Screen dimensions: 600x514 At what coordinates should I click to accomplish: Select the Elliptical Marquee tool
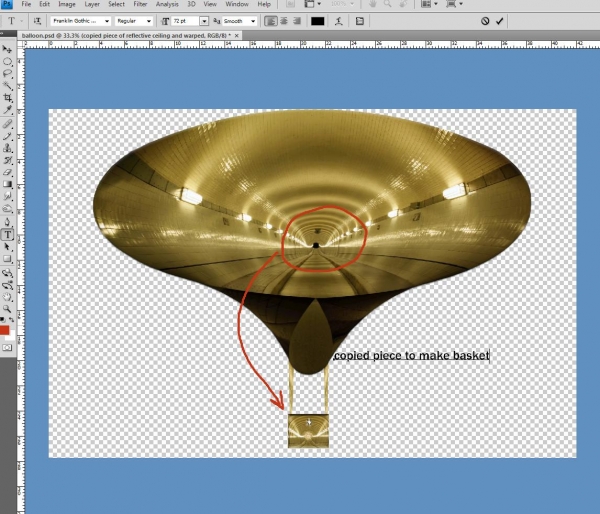click(x=7, y=62)
